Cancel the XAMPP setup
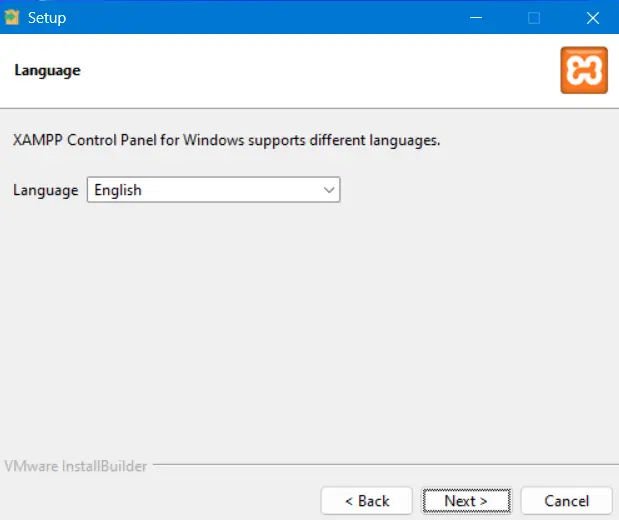This screenshot has width=619, height=520. coord(566,501)
